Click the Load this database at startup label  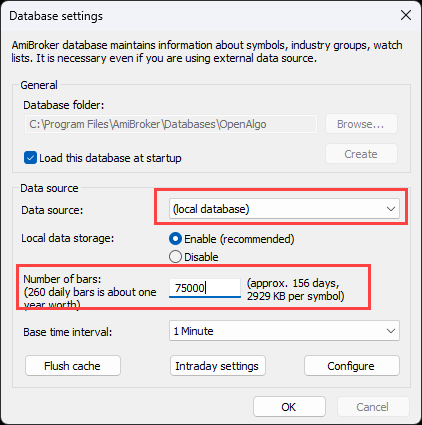pos(110,158)
